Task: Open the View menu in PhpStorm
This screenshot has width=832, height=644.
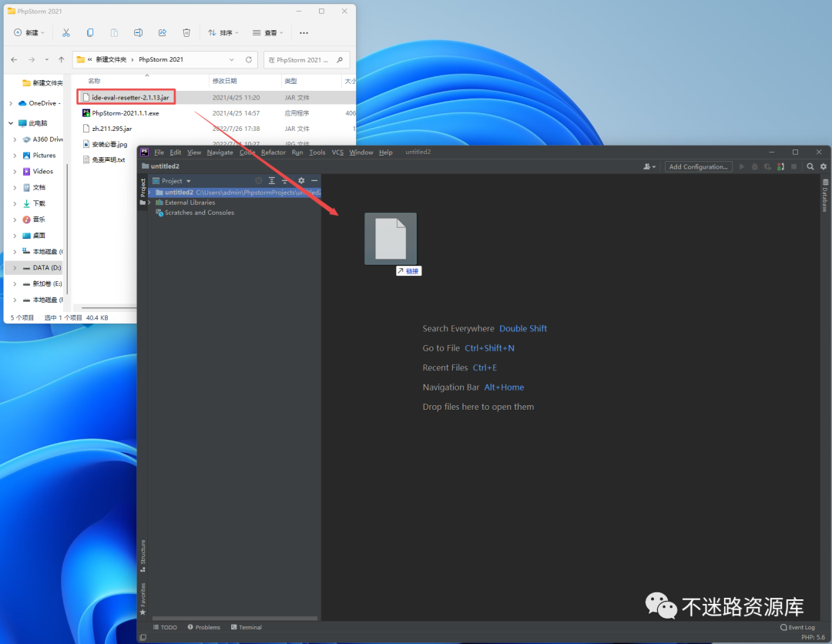Action: (x=193, y=153)
